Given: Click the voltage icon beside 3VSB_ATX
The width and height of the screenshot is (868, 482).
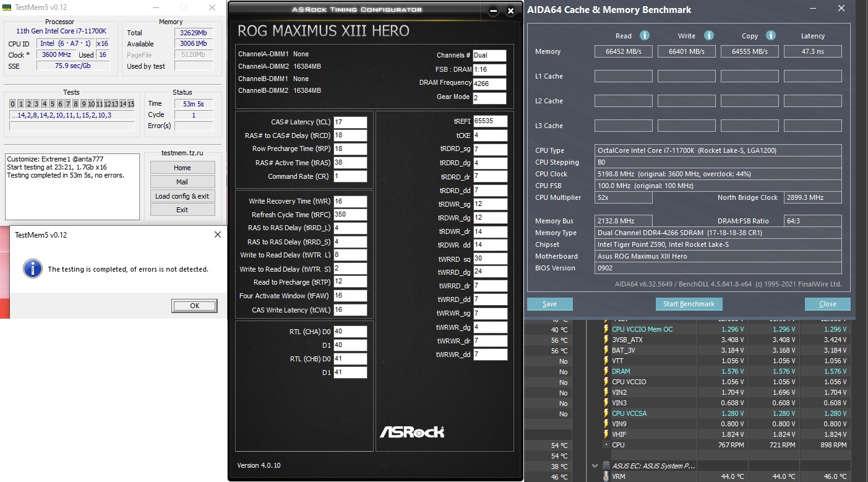Looking at the screenshot, I should click(606, 340).
